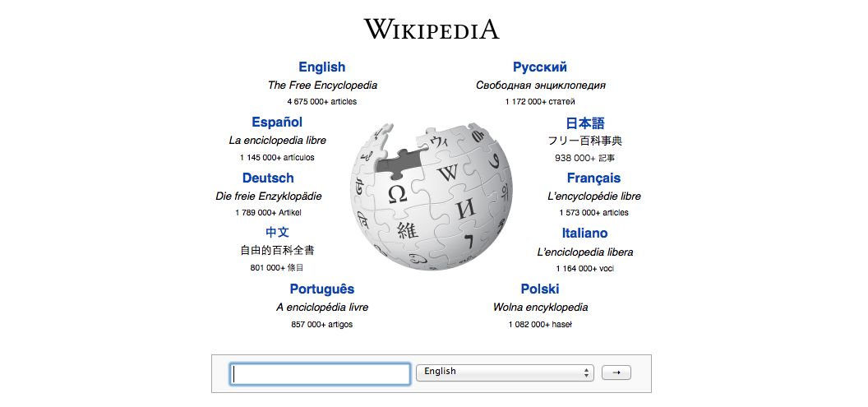Viewport: 868px width, 407px height.
Task: Go to the 日本語 Wikipedia
Action: pyautogui.click(x=584, y=123)
